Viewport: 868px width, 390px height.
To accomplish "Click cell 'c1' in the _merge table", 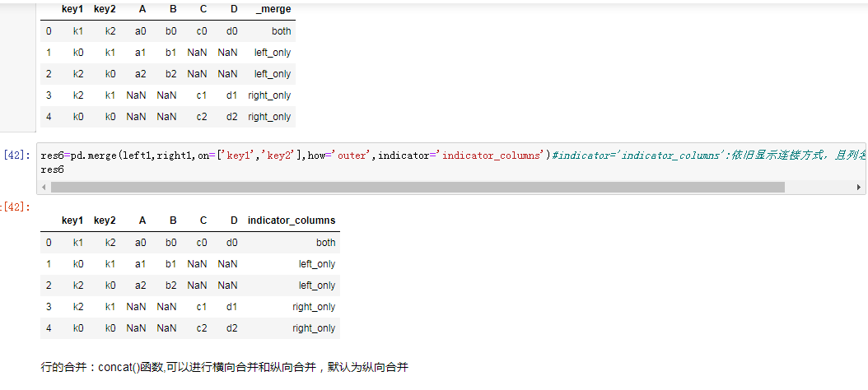I will pyautogui.click(x=202, y=95).
